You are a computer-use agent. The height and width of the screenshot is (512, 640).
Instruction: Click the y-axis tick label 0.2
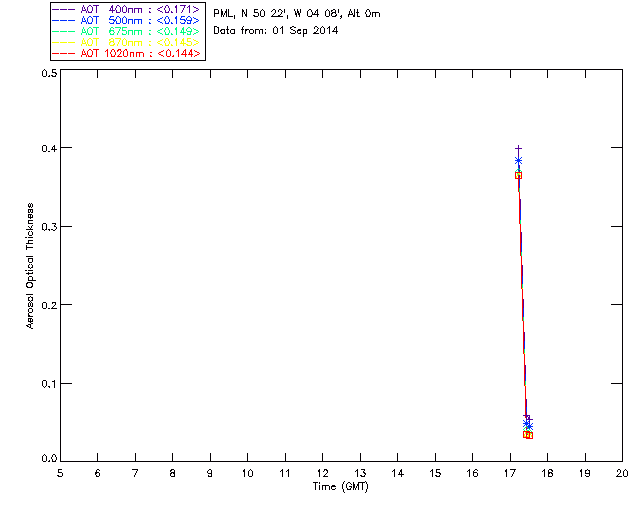pos(49,305)
